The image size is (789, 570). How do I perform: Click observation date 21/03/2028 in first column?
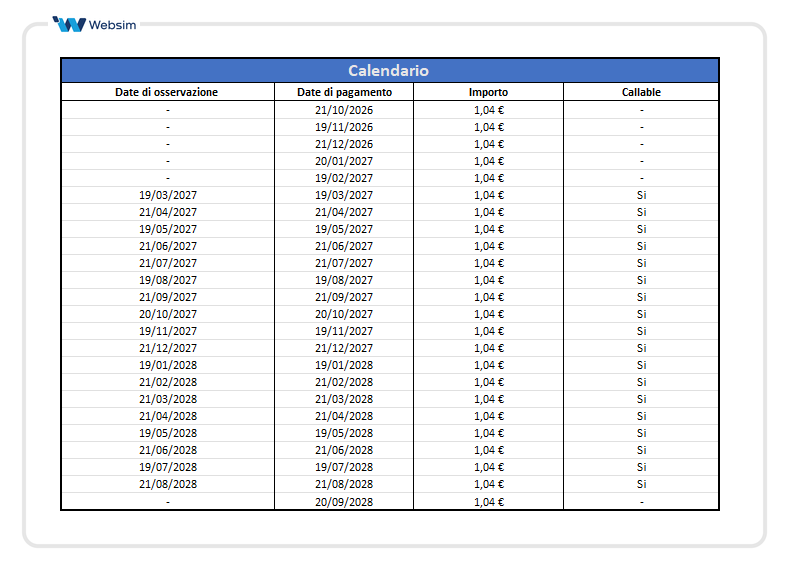pos(168,399)
